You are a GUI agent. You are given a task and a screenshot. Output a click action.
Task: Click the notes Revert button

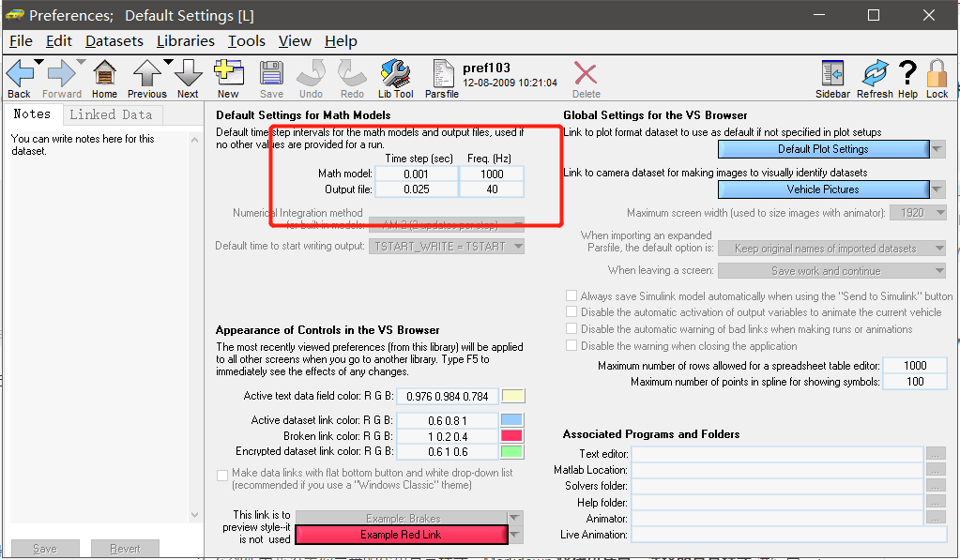[x=125, y=549]
